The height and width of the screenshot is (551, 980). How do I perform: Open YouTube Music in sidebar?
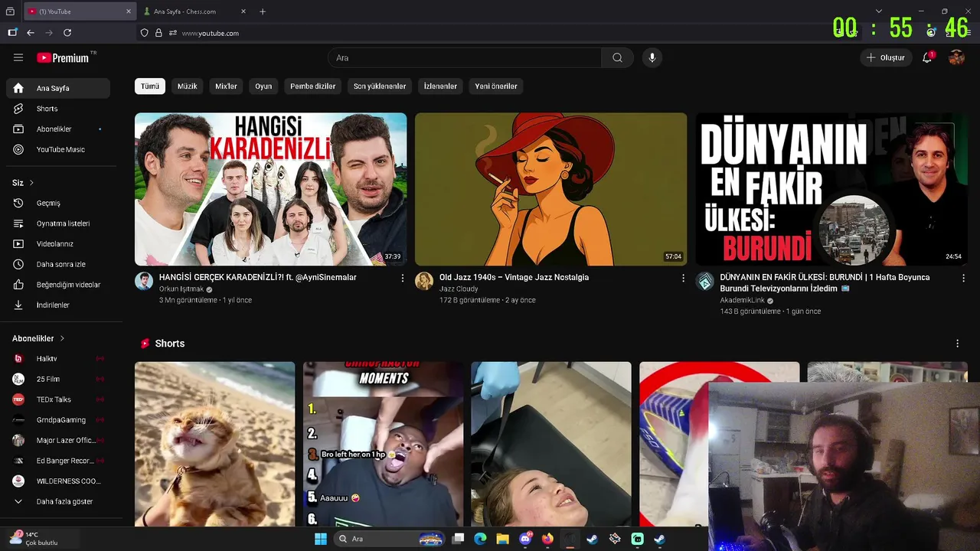pos(58,149)
